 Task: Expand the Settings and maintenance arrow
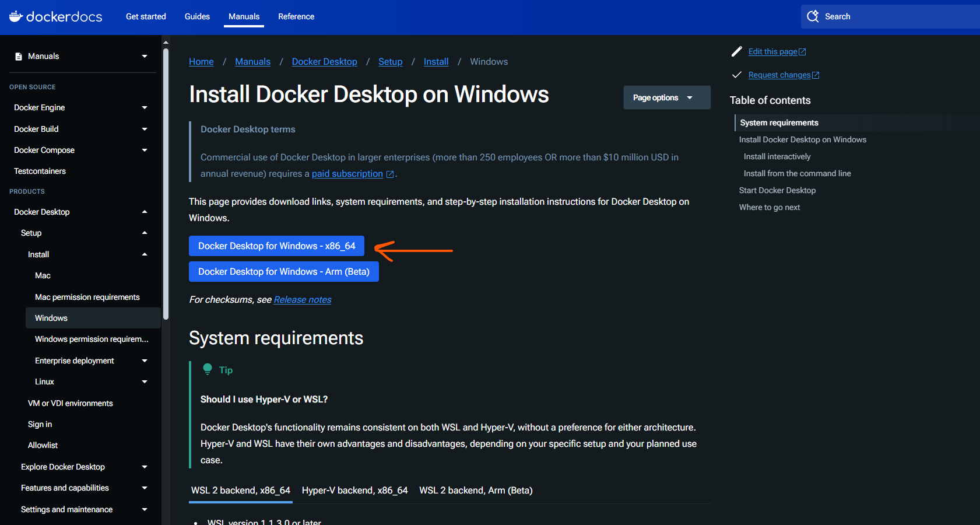click(145, 509)
